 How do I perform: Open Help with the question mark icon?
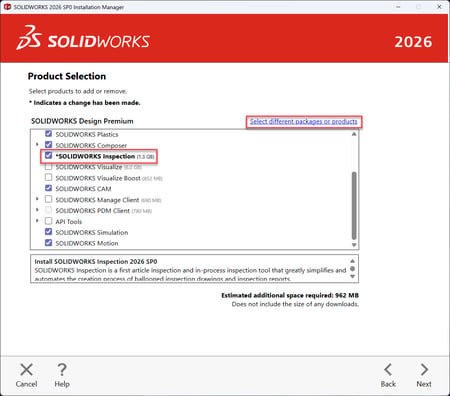62,370
